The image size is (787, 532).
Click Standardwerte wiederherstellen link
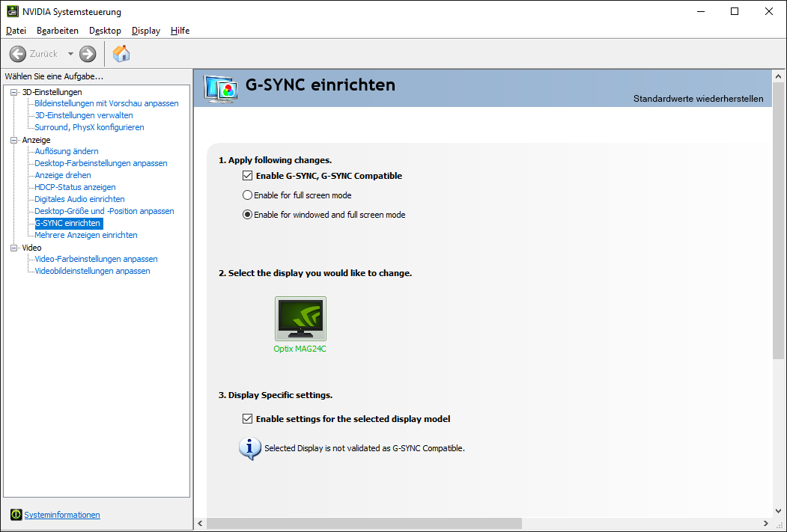pyautogui.click(x=698, y=99)
